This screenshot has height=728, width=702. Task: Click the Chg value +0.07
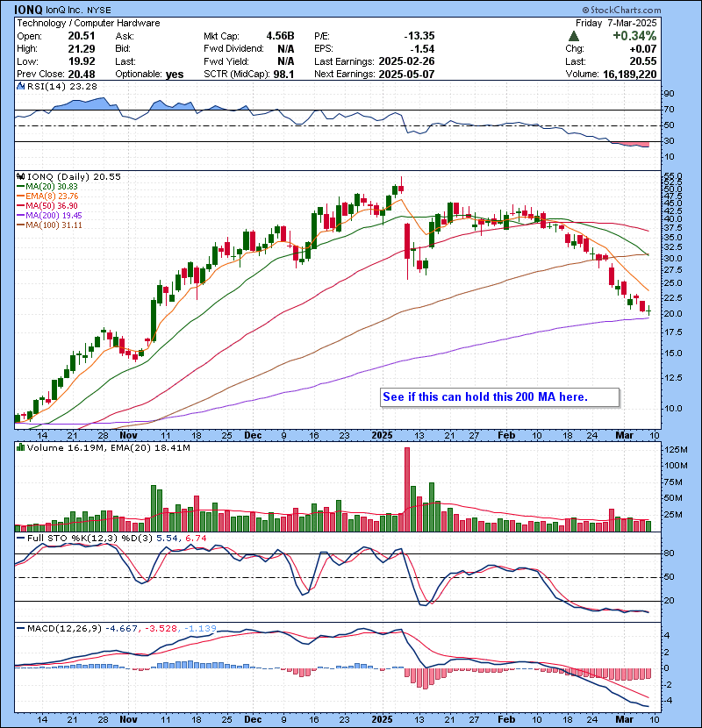pyautogui.click(x=643, y=49)
